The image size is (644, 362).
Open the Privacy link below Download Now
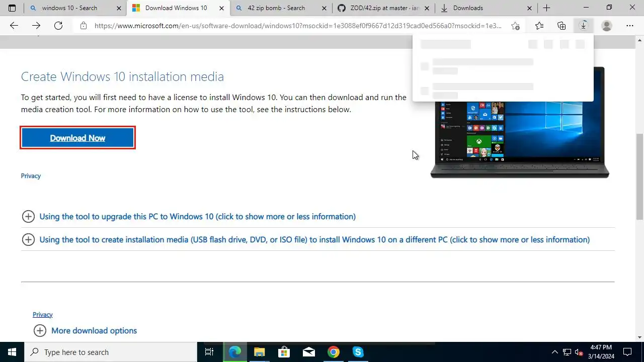[x=31, y=176]
